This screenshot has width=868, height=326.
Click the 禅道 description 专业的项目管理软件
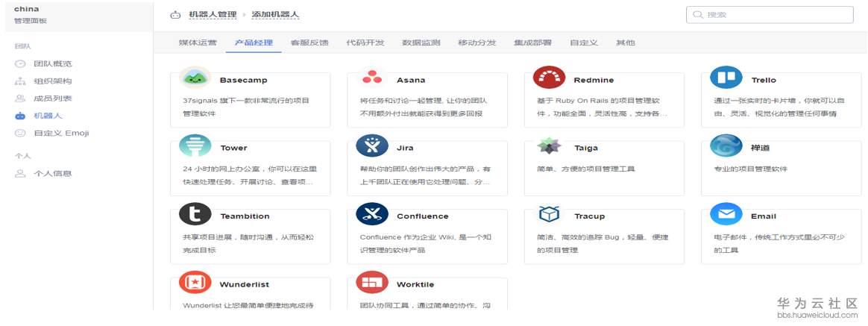751,169
